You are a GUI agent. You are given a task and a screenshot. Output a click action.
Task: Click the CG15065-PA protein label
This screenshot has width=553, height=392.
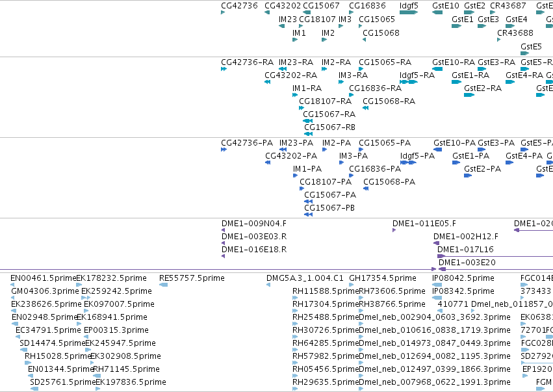pyautogui.click(x=385, y=143)
